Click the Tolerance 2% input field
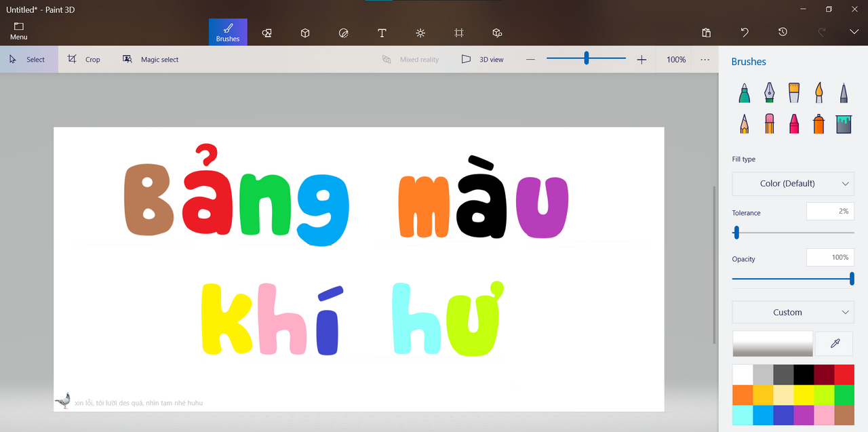This screenshot has width=868, height=432. pyautogui.click(x=830, y=211)
